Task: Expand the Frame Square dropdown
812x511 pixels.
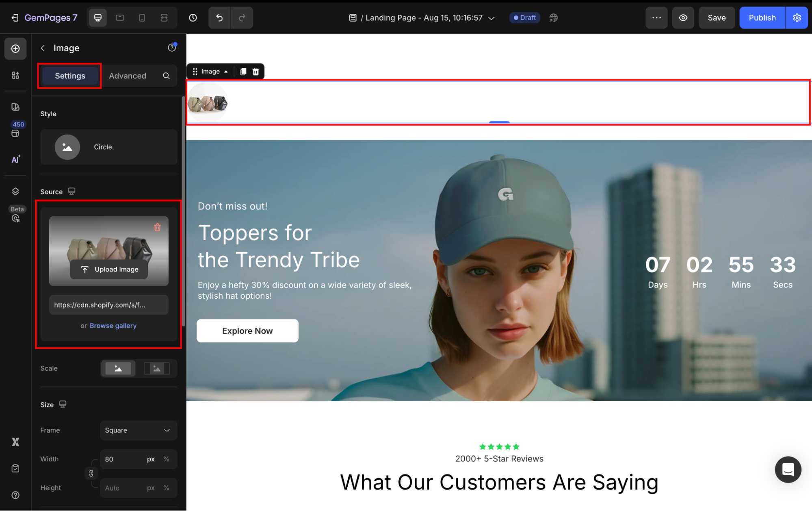Action: pos(138,430)
